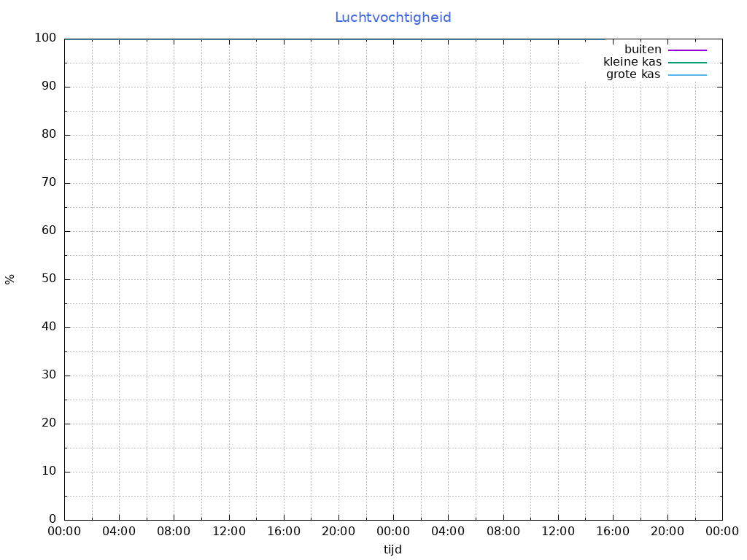
Task: Click the light blue grote kas legend line
Action: pyautogui.click(x=687, y=74)
